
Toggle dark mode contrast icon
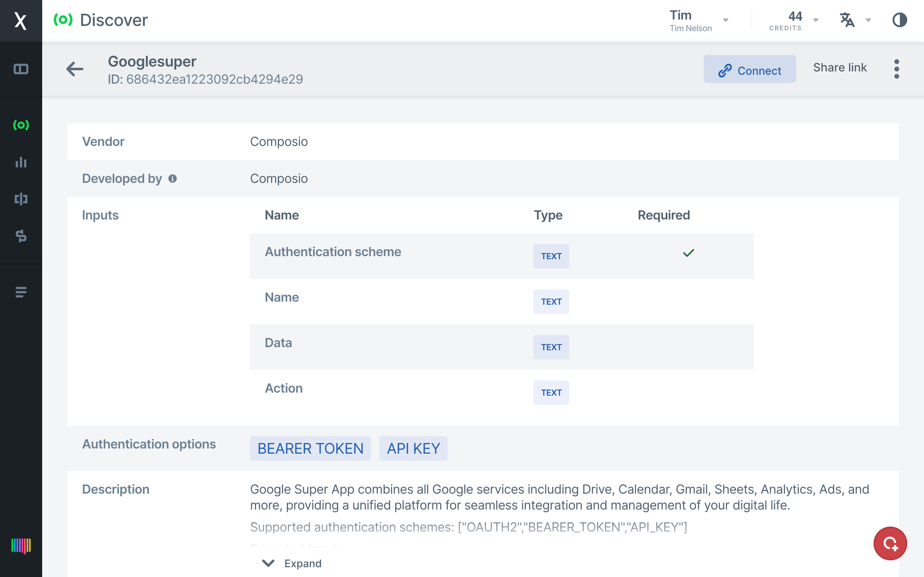[899, 20]
